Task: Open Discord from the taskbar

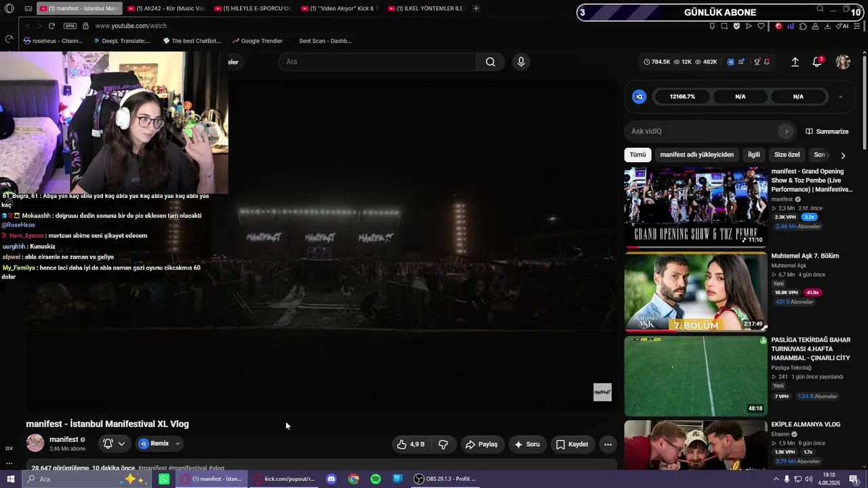Action: pos(331,479)
